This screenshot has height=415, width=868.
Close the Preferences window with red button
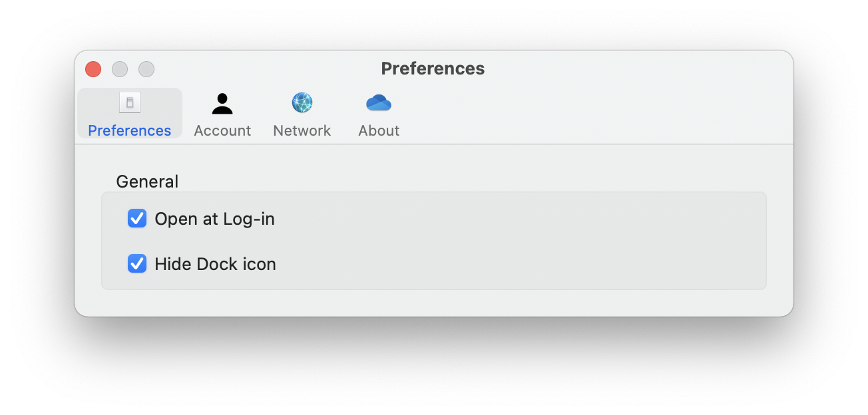[x=93, y=69]
